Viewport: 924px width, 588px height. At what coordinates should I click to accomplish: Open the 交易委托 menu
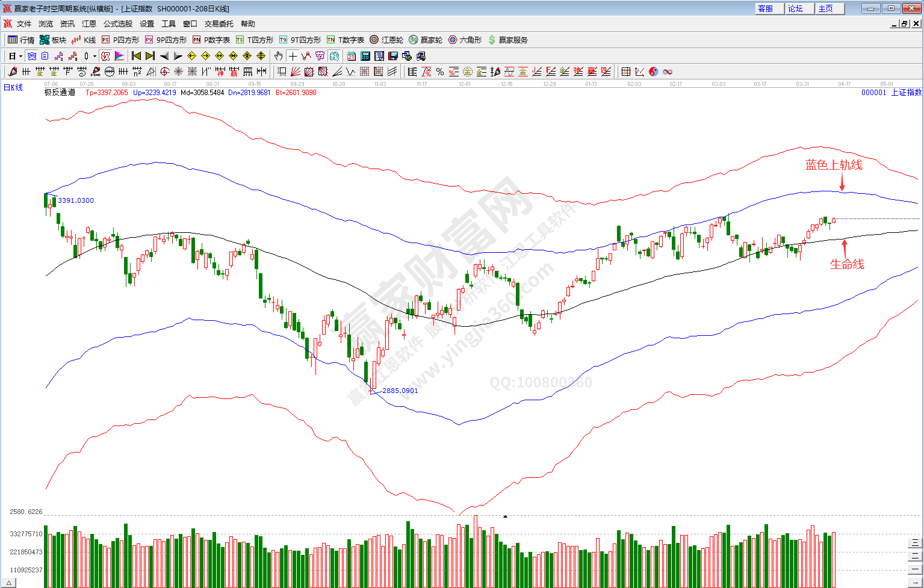click(x=219, y=24)
